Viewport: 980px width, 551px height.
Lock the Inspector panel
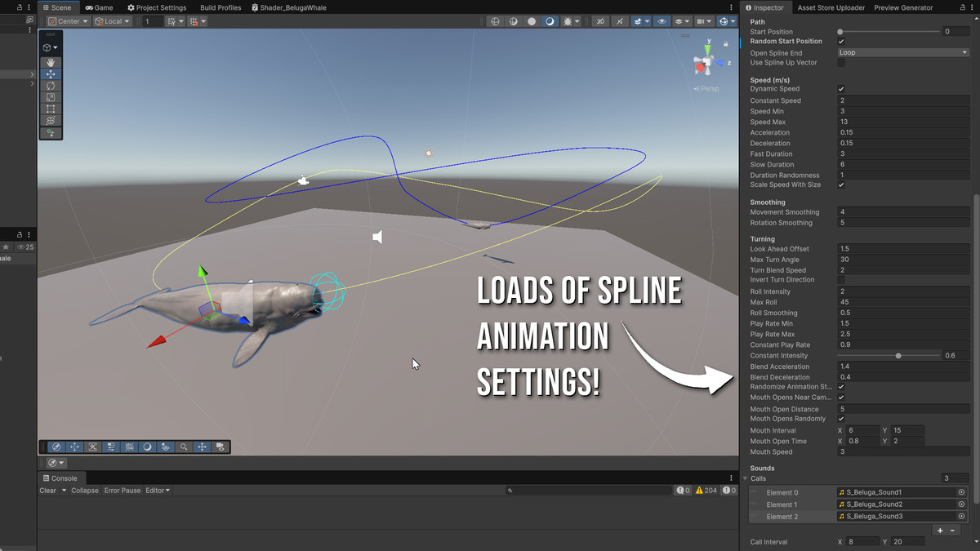pyautogui.click(x=962, y=7)
